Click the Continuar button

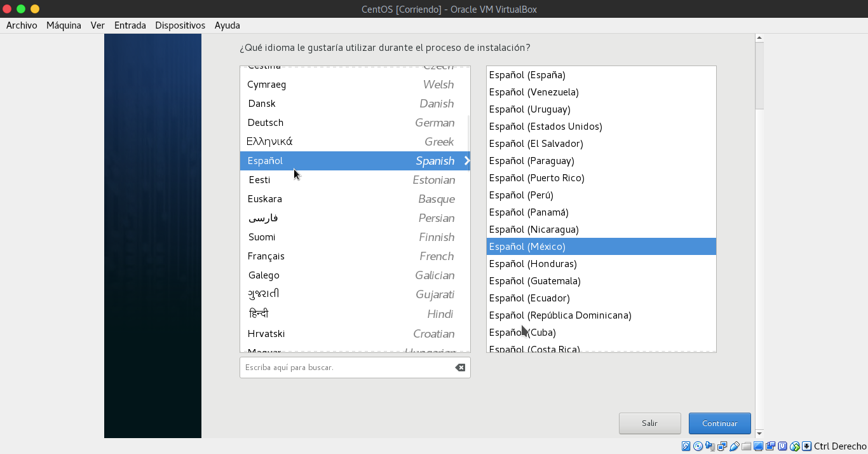pos(719,423)
